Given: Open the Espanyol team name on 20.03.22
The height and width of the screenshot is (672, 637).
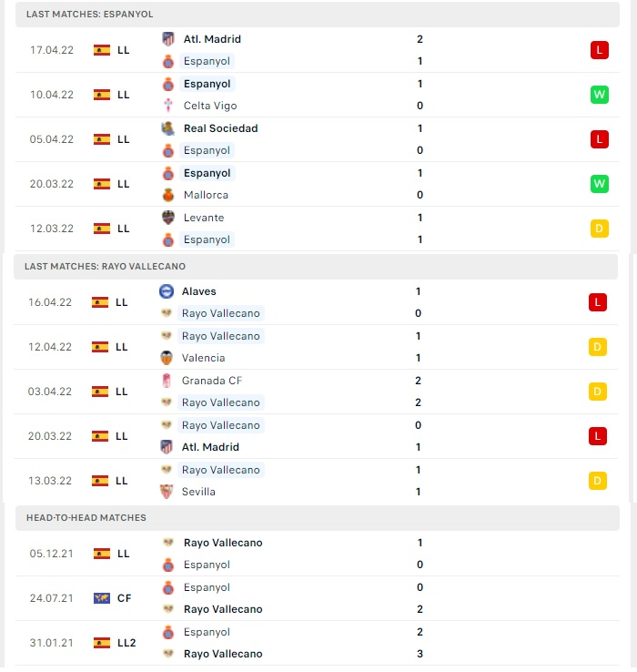Looking at the screenshot, I should coord(207,173).
